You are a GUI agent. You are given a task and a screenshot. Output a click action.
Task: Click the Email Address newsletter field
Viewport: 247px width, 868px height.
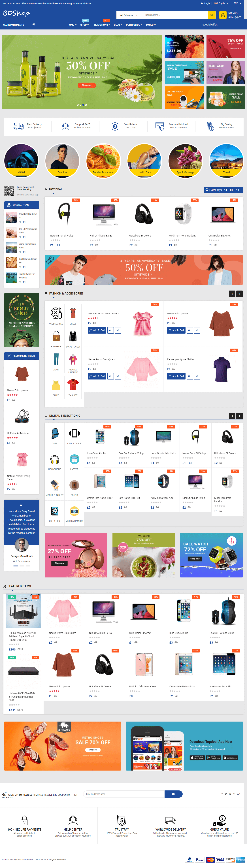pos(124,794)
